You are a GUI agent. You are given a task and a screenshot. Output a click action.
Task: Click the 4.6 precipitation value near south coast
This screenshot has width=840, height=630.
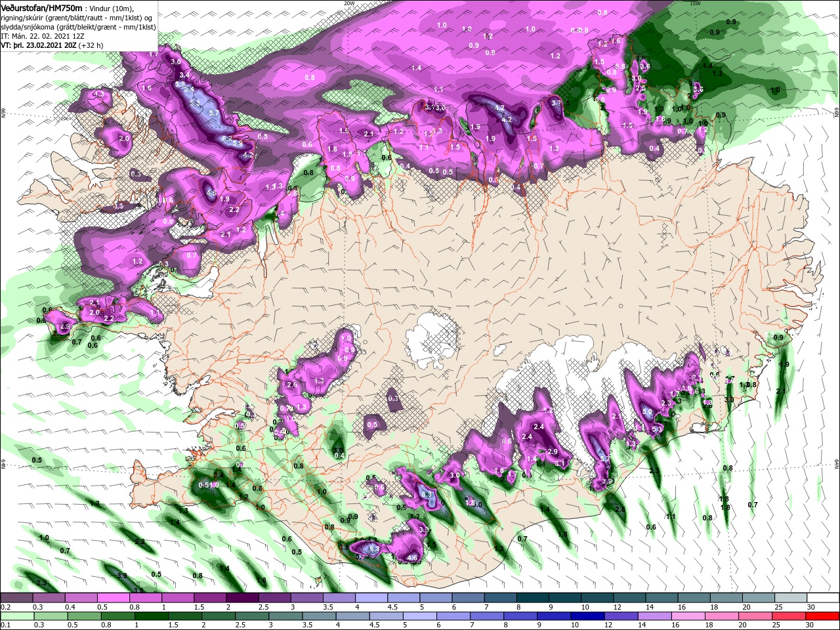[x=413, y=558]
